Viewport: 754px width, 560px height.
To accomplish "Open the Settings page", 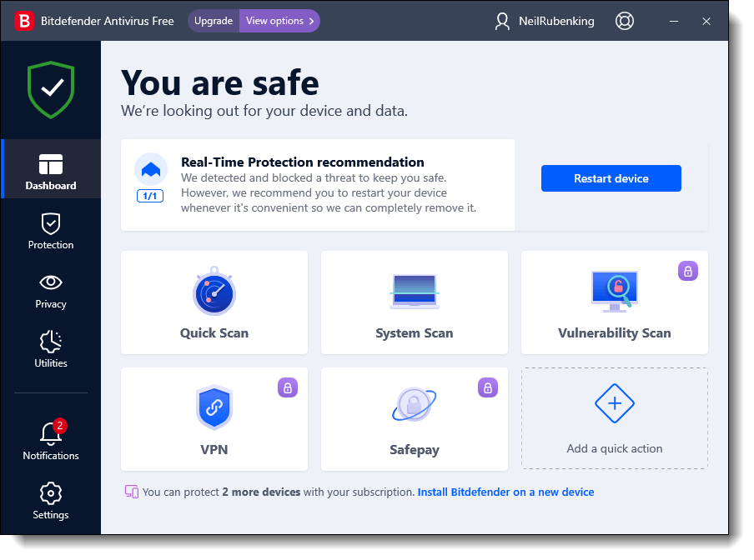I will tap(51, 501).
